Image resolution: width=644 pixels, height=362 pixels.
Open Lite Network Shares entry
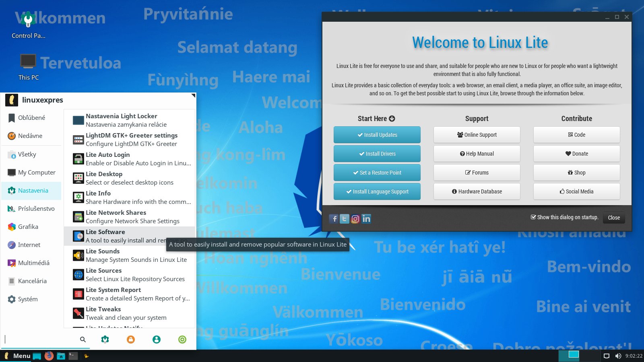[x=130, y=217]
